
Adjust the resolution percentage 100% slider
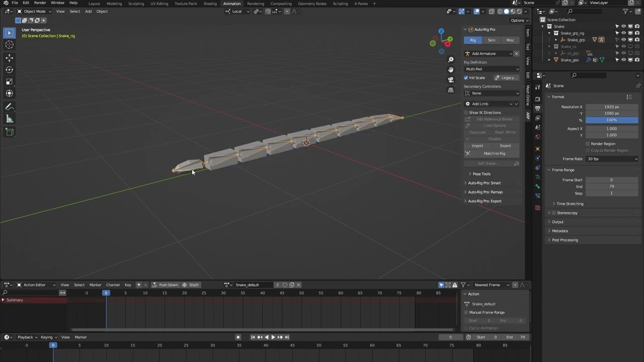tap(612, 120)
